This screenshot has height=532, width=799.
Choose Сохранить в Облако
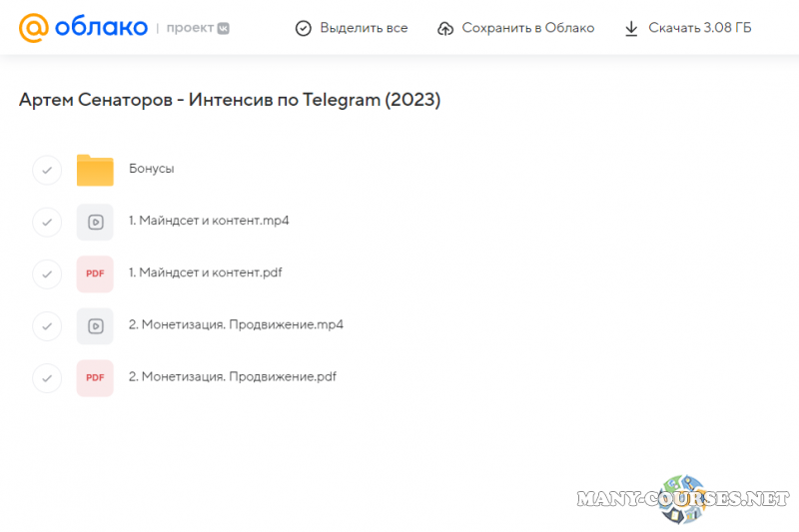point(527,28)
